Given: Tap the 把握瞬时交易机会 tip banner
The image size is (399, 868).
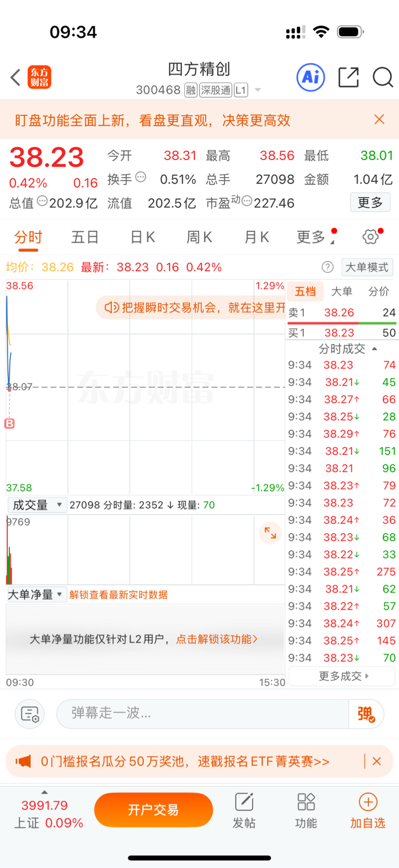Looking at the screenshot, I should coord(191,308).
